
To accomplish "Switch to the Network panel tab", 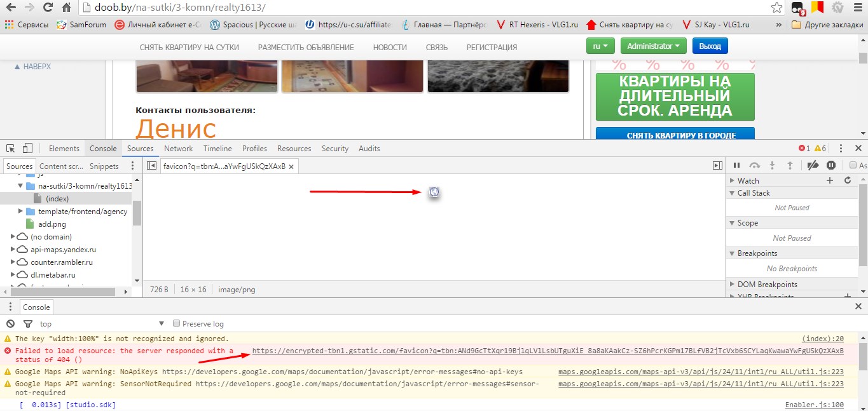I will (x=178, y=148).
